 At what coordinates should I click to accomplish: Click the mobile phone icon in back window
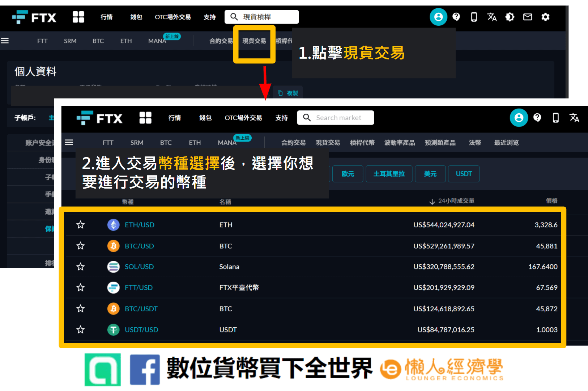pos(474,17)
